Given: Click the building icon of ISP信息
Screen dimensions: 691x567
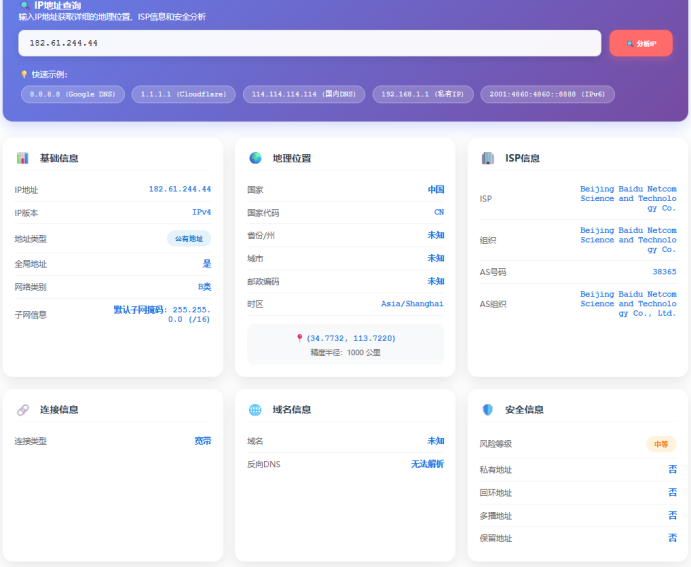Looking at the screenshot, I should (488, 158).
